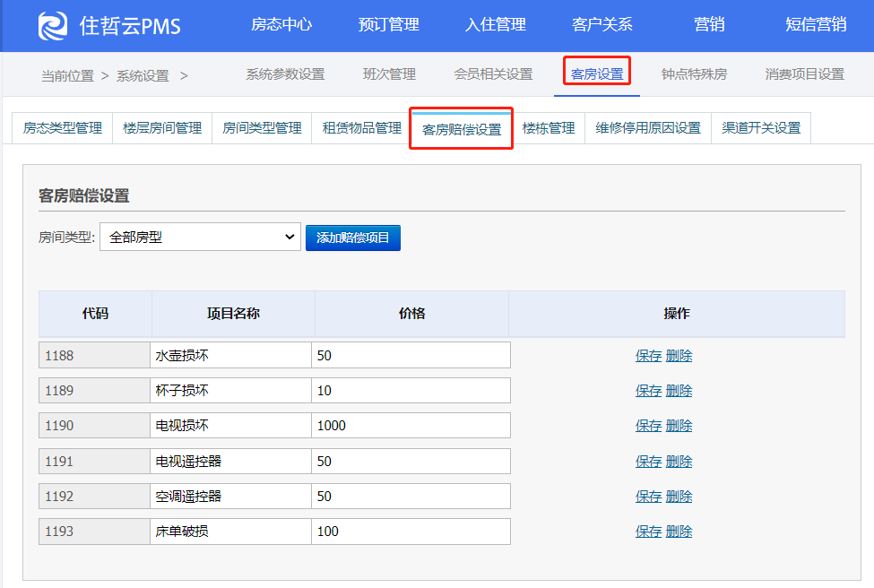The width and height of the screenshot is (874, 588).
Task: Open the 客户关系 menu
Action: 602,24
